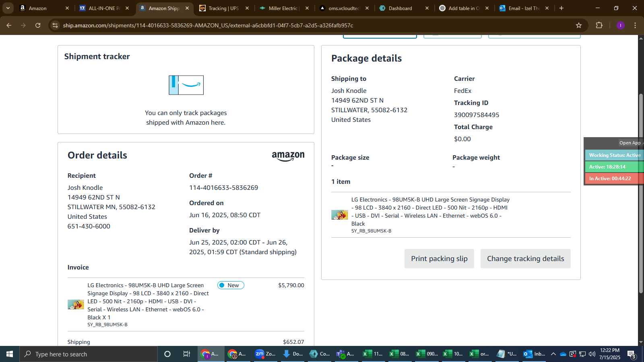Switch to oms.vcloudtech tab
Viewport: 644px width, 362px height.
point(343,8)
